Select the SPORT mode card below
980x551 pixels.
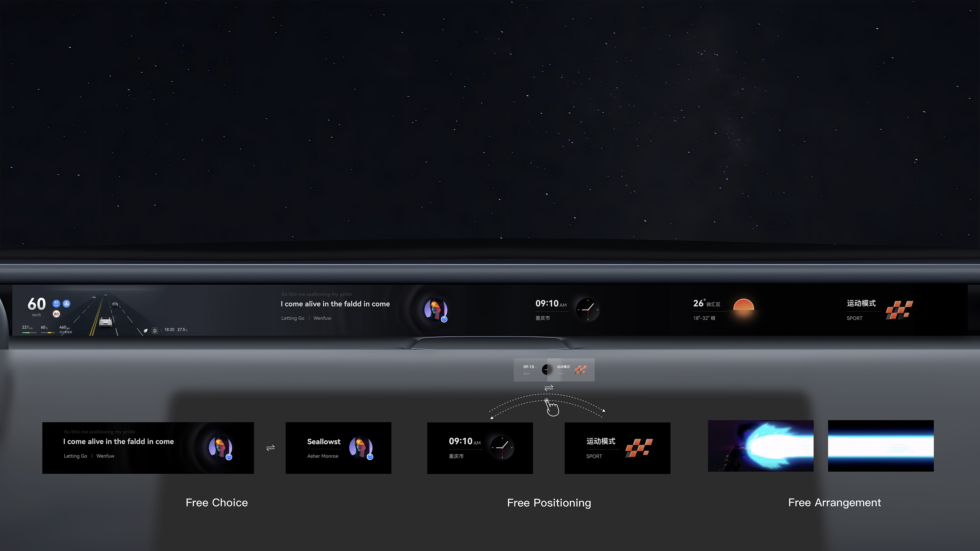click(617, 448)
